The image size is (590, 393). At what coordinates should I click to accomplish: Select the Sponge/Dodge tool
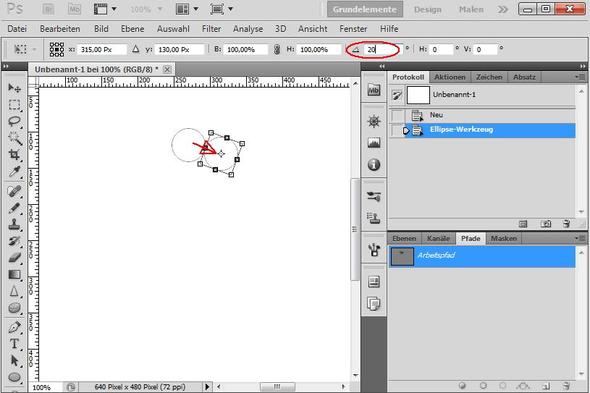[14, 308]
